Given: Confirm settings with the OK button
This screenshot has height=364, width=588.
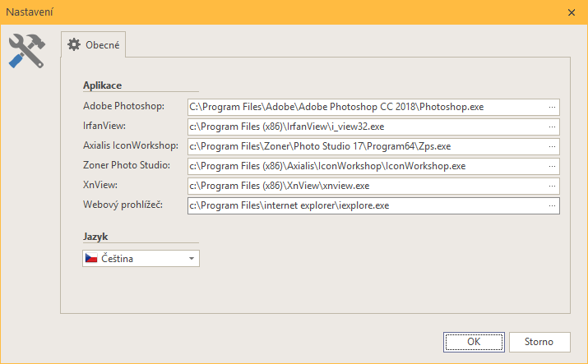Looking at the screenshot, I should [473, 341].
